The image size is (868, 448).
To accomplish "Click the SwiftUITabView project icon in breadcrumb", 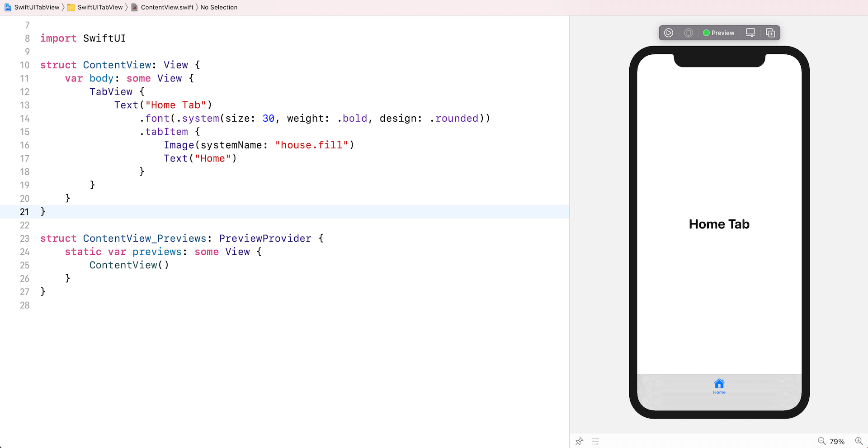I will coord(7,7).
